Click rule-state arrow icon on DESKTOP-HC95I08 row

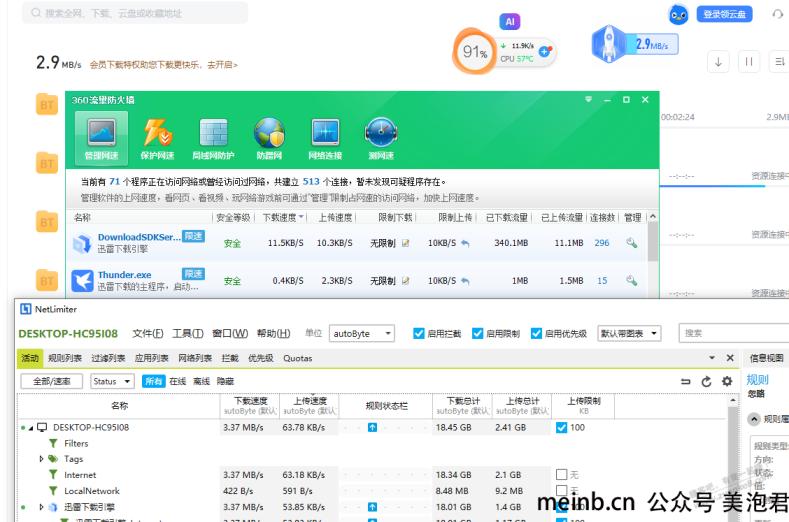372,427
